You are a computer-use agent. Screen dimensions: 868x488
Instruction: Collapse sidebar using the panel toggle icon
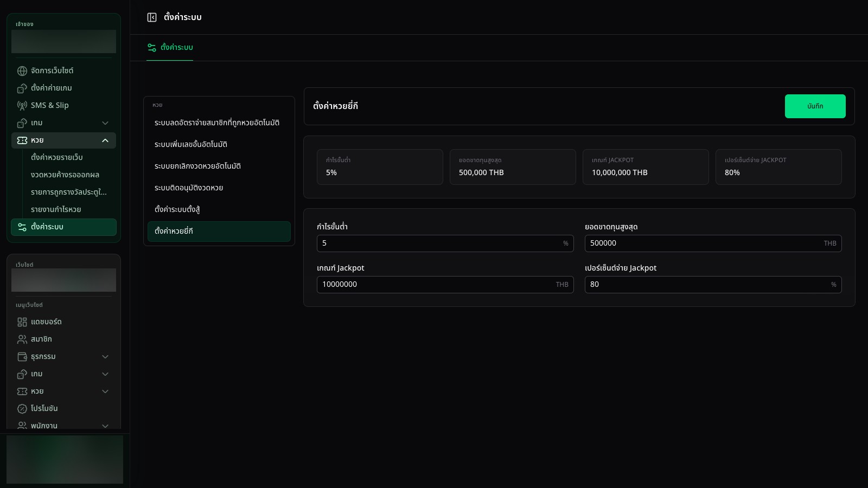click(152, 17)
